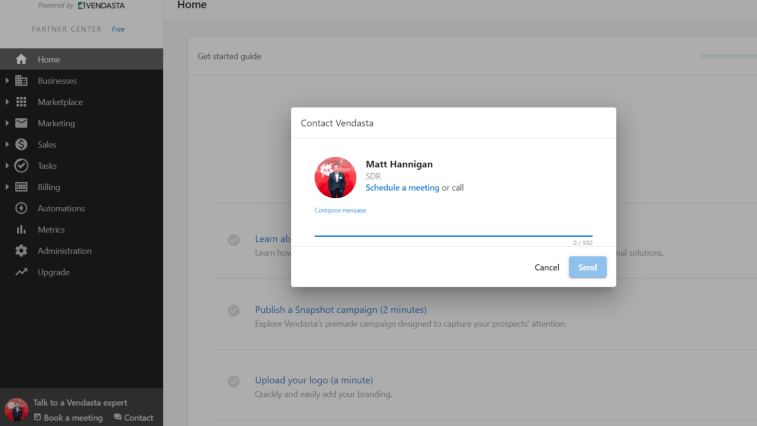Click the get started progress bar
757x426 pixels.
729,57
